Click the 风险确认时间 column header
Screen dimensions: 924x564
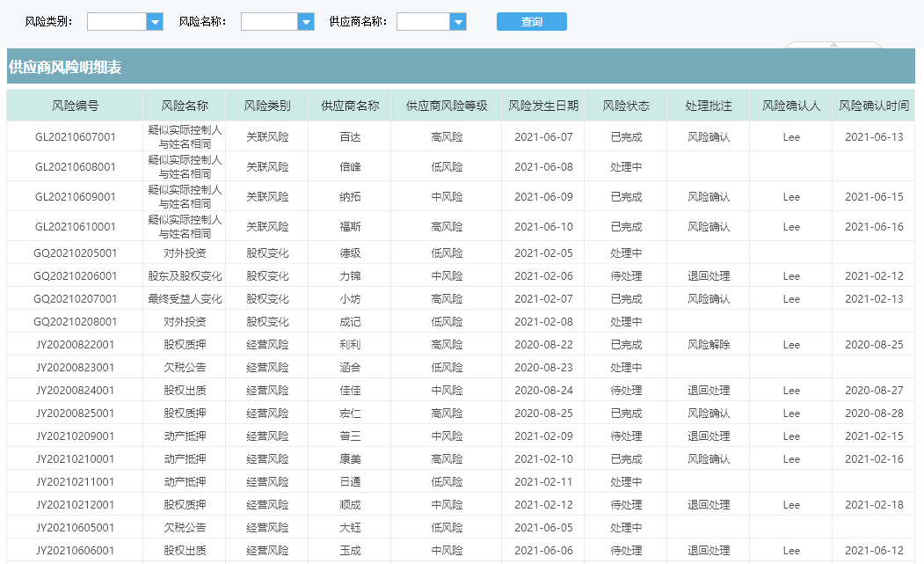(873, 106)
